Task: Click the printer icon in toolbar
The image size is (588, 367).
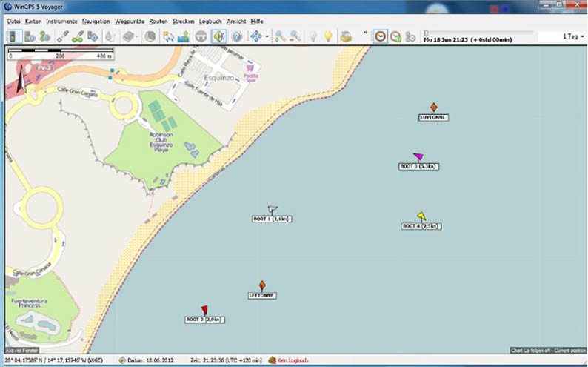Action: [345, 36]
